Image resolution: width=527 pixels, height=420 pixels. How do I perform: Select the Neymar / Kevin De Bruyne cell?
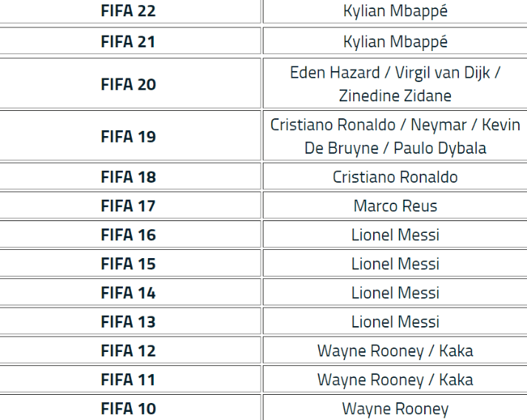coord(395,137)
